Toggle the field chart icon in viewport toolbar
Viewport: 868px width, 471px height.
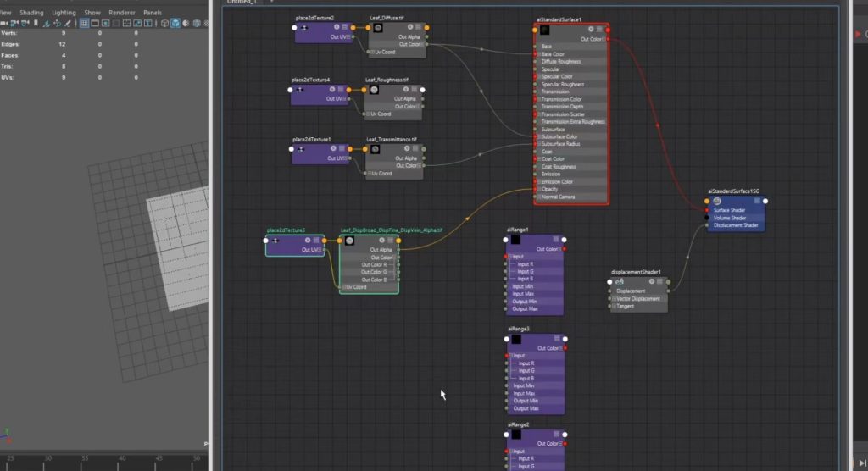(x=127, y=23)
